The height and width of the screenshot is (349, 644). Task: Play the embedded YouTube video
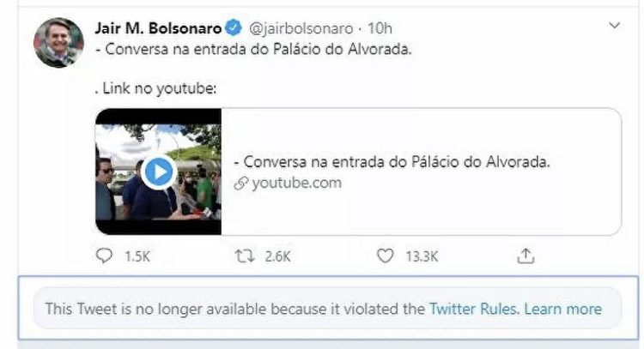point(159,171)
